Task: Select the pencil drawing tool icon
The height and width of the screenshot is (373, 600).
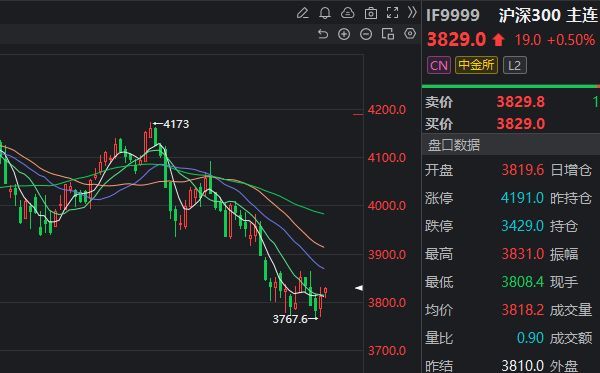Action: (302, 13)
